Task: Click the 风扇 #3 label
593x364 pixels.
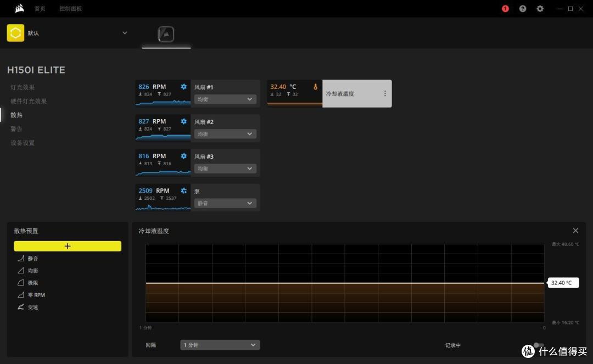Action: pos(204,157)
